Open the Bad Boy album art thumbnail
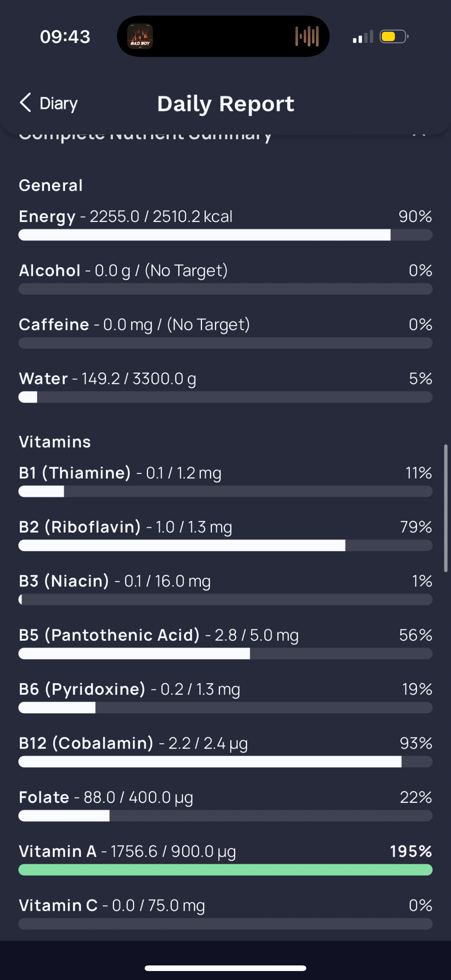Image resolution: width=451 pixels, height=980 pixels. (x=140, y=37)
